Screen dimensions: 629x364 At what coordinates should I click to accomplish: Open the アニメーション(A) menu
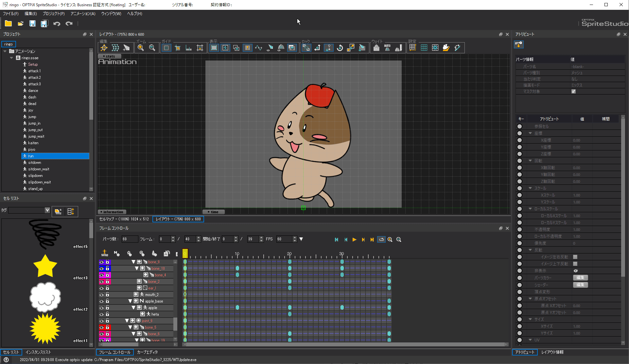click(x=83, y=14)
